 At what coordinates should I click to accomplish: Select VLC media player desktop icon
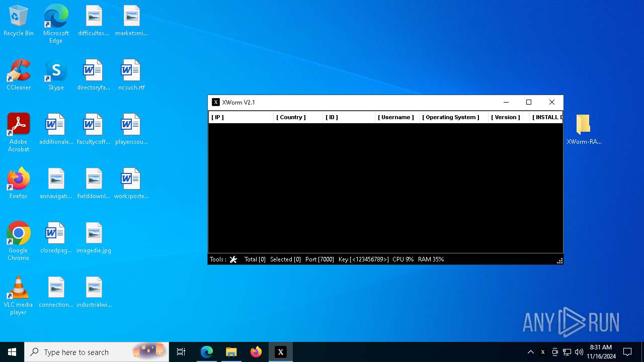pyautogui.click(x=19, y=296)
